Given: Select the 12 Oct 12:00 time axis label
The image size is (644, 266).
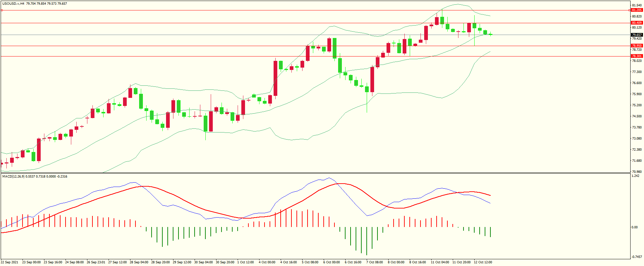Looking at the screenshot, I should 483,262.
